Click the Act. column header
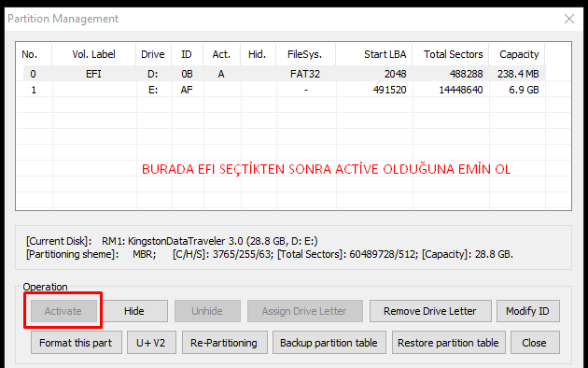 pos(221,54)
